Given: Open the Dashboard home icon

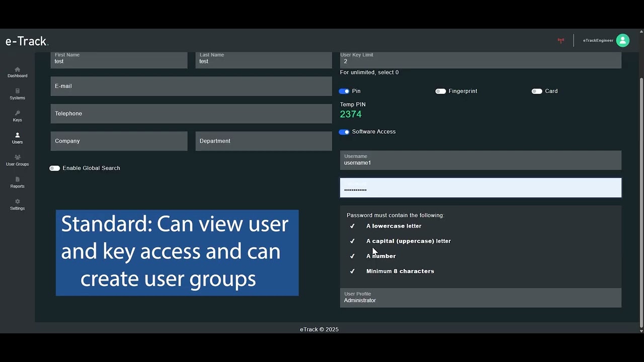Looking at the screenshot, I should pos(17,69).
